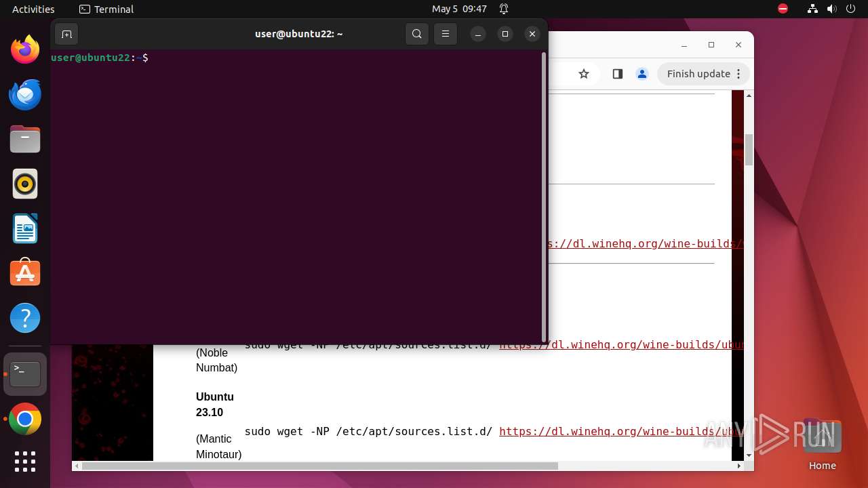Screen dimensions: 868x488
Task: Click Chrome's vertical scrollbar thumb
Action: [749, 150]
